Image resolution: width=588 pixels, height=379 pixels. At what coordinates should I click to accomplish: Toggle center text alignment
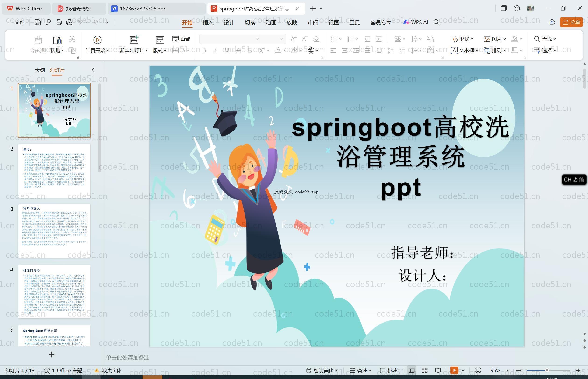pos(345,51)
